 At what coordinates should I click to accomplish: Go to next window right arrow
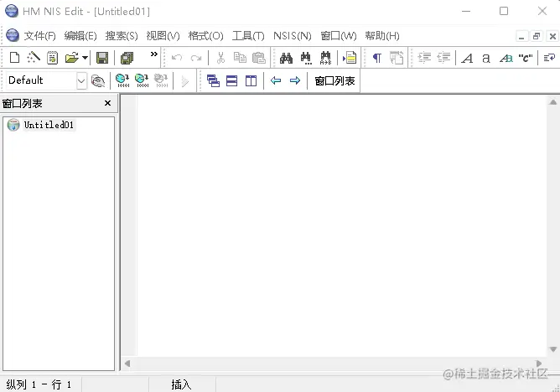(x=295, y=80)
